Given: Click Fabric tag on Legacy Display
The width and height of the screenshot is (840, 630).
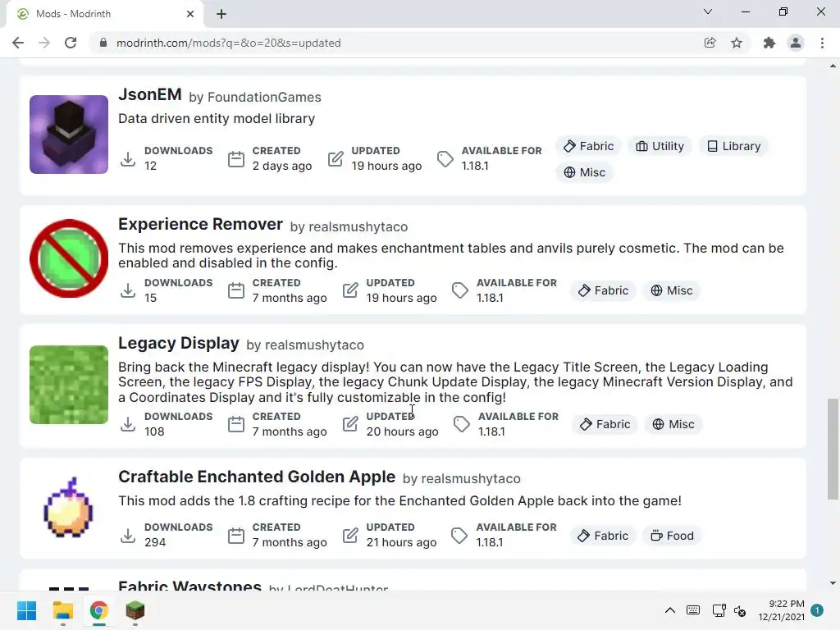Looking at the screenshot, I should (605, 424).
